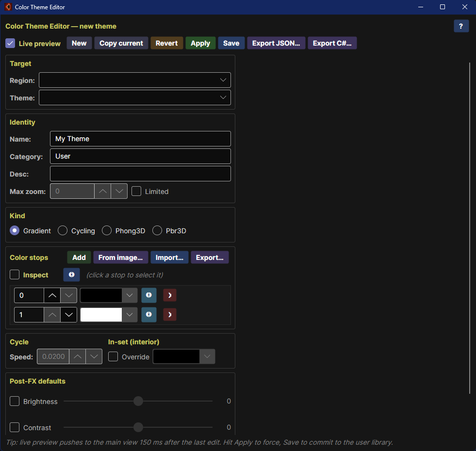Maximize the Color Theme Editor window
Image resolution: width=476 pixels, height=451 pixels.
443,7
